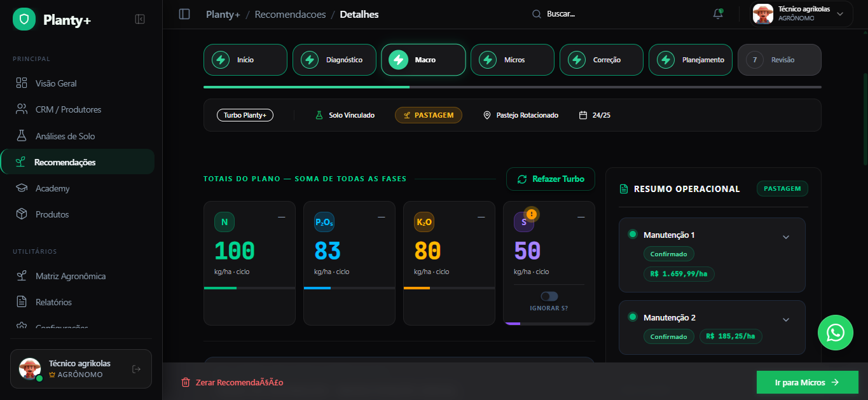Click the Refazer Turbo button
This screenshot has height=400, width=868.
pyautogui.click(x=550, y=179)
